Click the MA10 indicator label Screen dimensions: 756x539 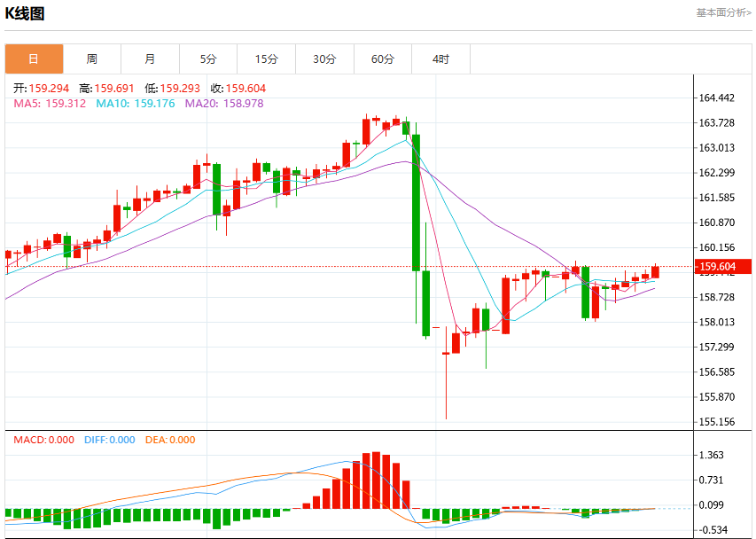tap(136, 104)
